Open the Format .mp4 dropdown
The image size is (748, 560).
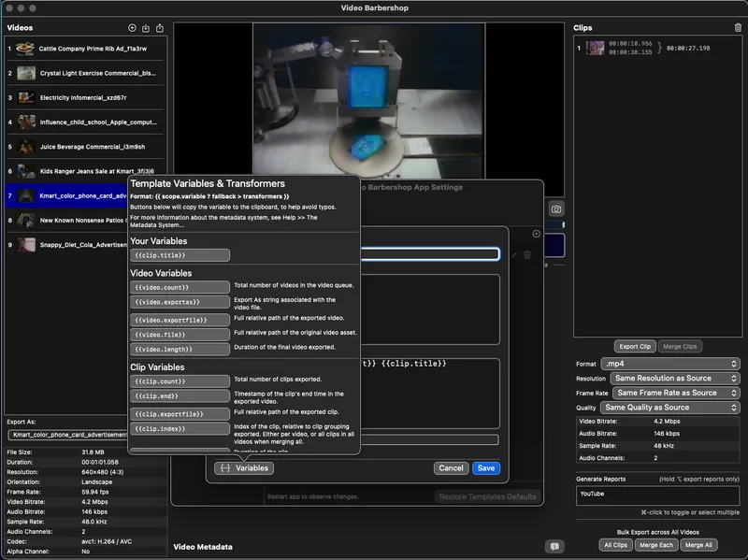tap(670, 364)
